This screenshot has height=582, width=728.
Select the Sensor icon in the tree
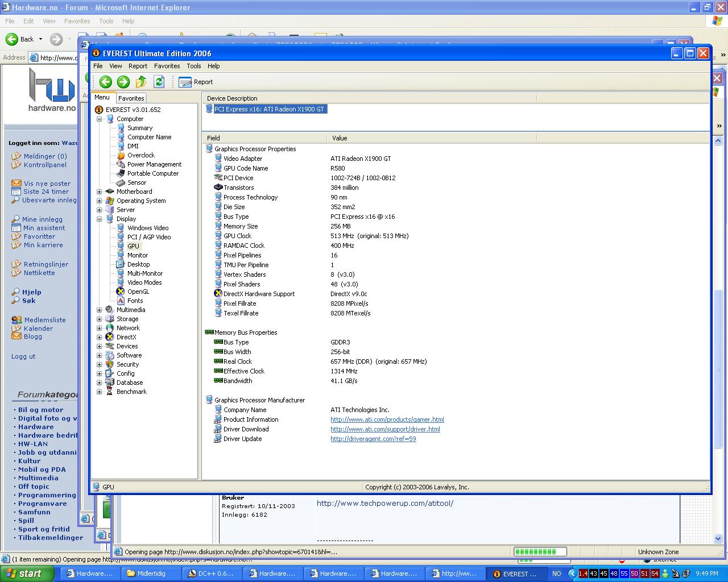[121, 182]
